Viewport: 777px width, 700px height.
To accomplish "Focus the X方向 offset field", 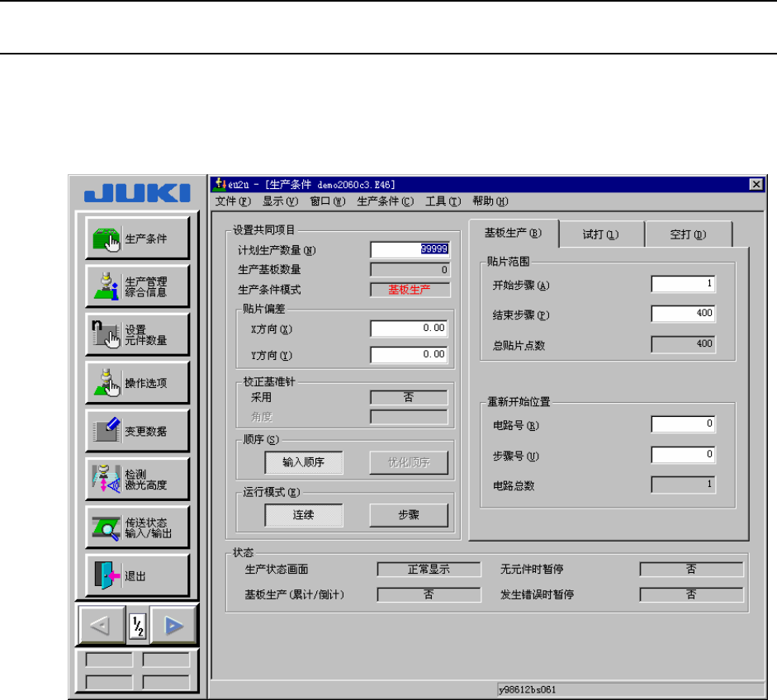I will click(x=409, y=329).
